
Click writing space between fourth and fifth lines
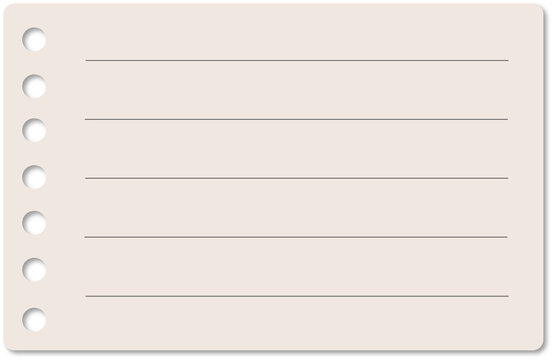(297, 267)
